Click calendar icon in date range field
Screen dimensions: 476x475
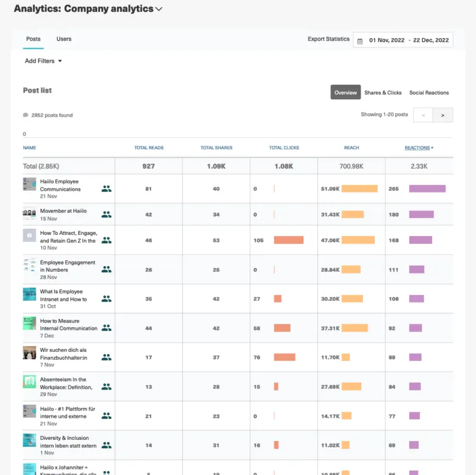coord(360,40)
